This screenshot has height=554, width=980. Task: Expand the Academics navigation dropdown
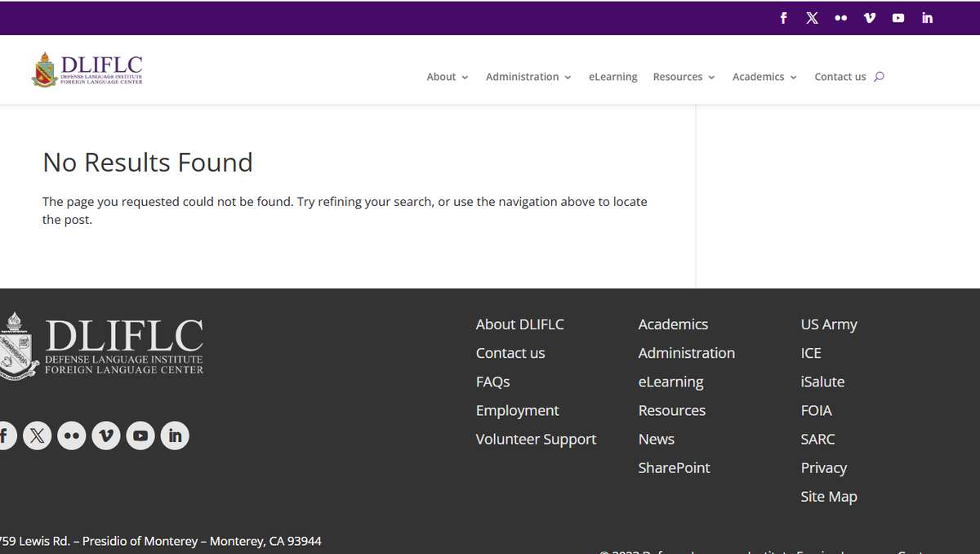coord(764,77)
